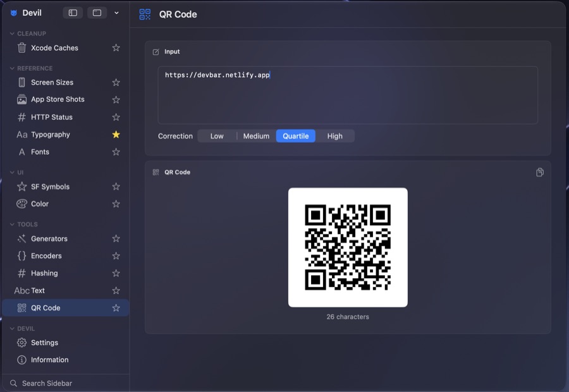Screen dimensions: 569x392
Task: Click the window layout button in header
Action: (97, 13)
